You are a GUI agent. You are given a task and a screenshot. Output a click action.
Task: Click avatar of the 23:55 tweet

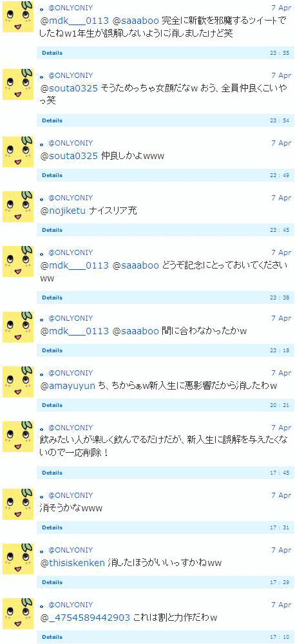[x=18, y=17]
